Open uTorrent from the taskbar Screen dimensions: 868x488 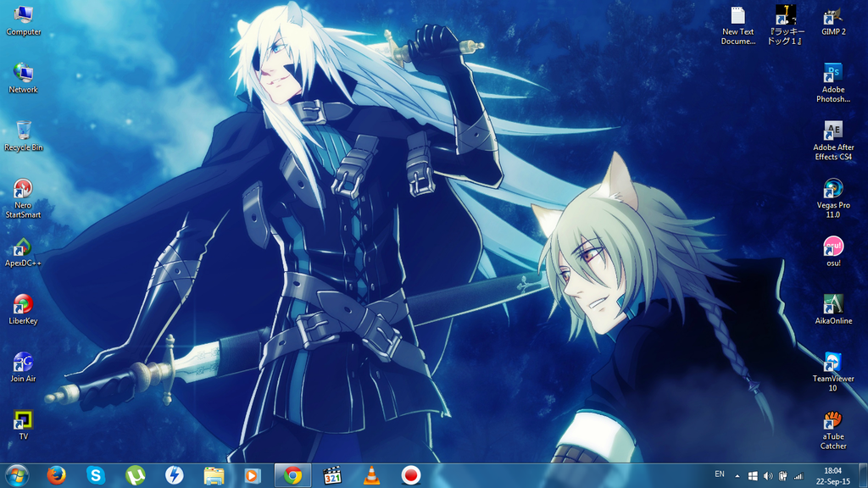tap(135, 475)
